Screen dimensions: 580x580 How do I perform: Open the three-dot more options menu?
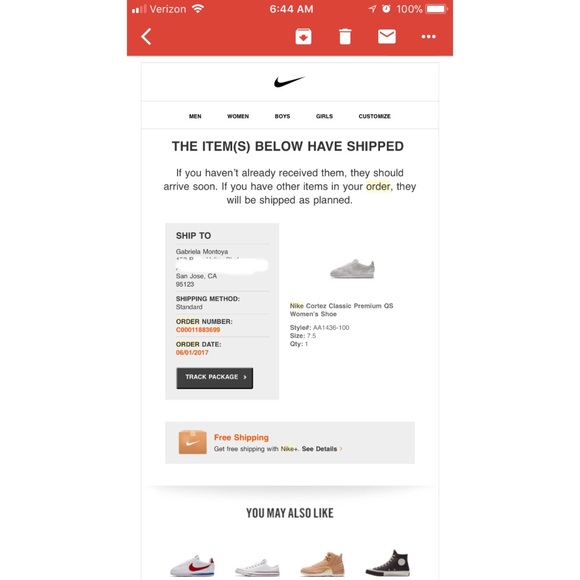(428, 37)
